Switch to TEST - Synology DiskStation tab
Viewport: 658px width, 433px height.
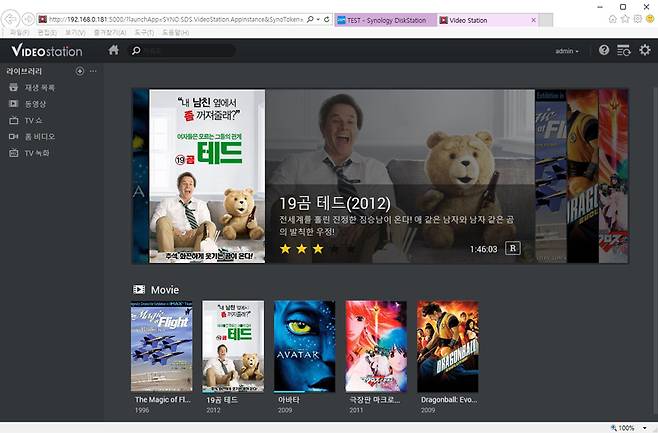pyautogui.click(x=385, y=20)
